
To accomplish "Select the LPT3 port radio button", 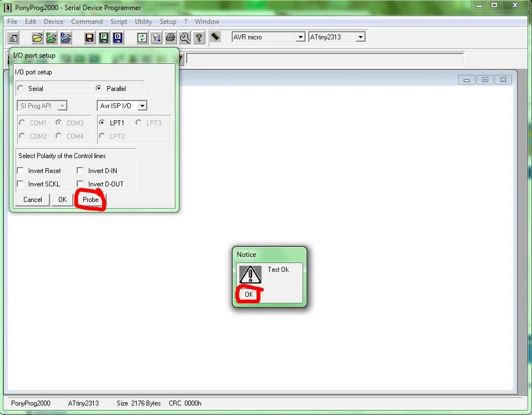I will (x=138, y=123).
